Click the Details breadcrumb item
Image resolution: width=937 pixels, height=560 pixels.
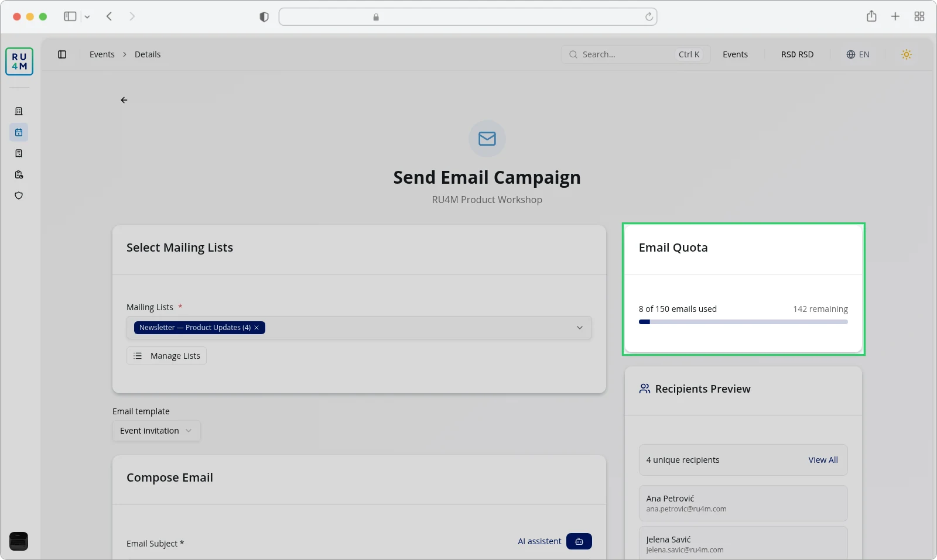tap(148, 54)
